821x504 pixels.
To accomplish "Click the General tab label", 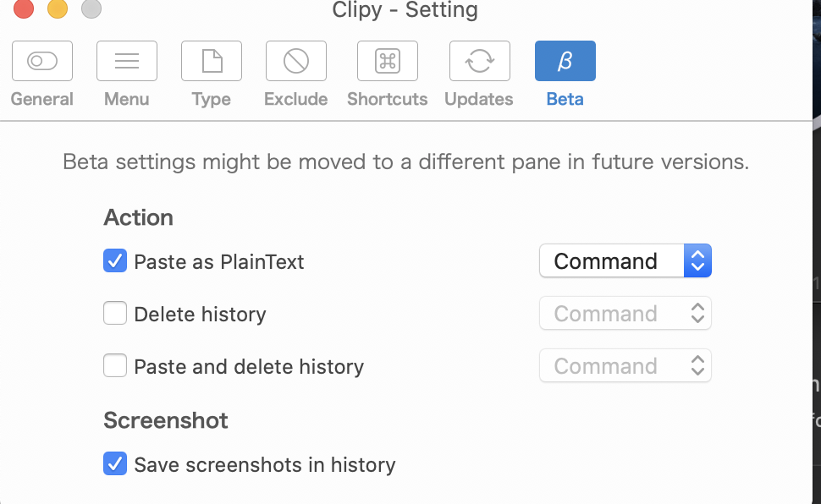I will tap(41, 99).
